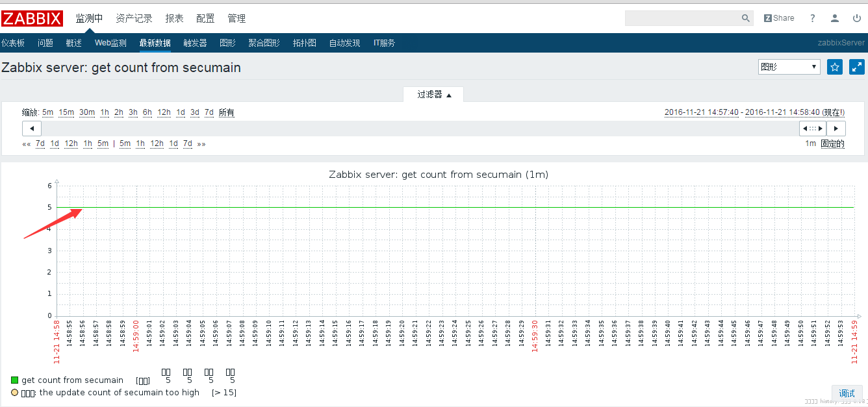Go to 仪表板 submenu
868x407 pixels.
[x=13, y=43]
